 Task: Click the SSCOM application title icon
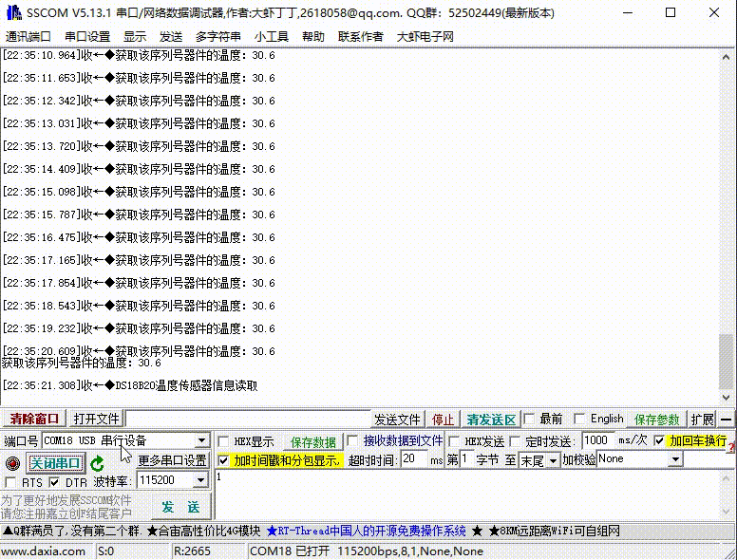click(x=13, y=12)
